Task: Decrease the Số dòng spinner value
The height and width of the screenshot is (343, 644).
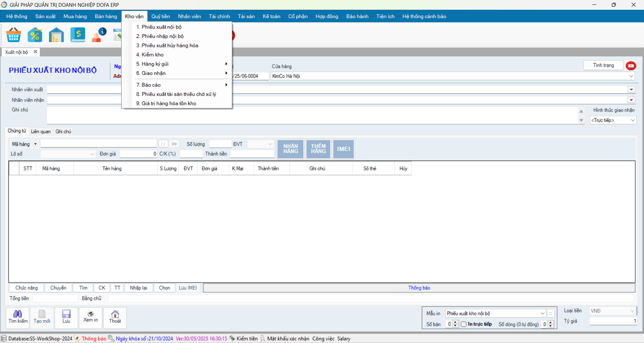Action: (x=551, y=326)
